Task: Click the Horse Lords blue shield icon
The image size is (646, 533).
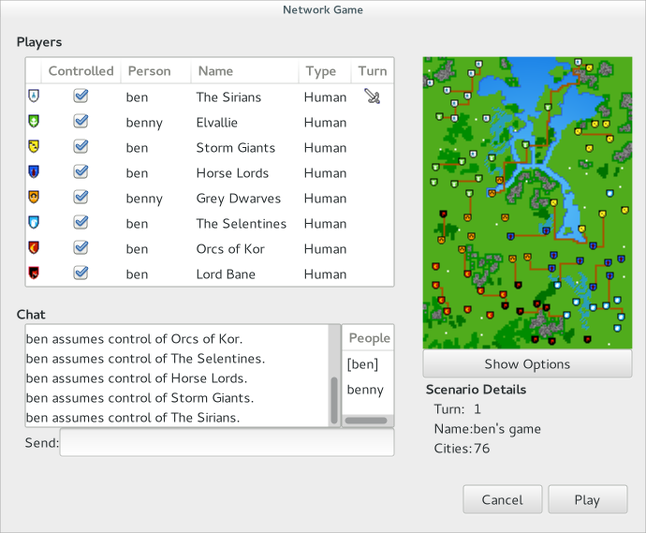Action: click(x=33, y=173)
